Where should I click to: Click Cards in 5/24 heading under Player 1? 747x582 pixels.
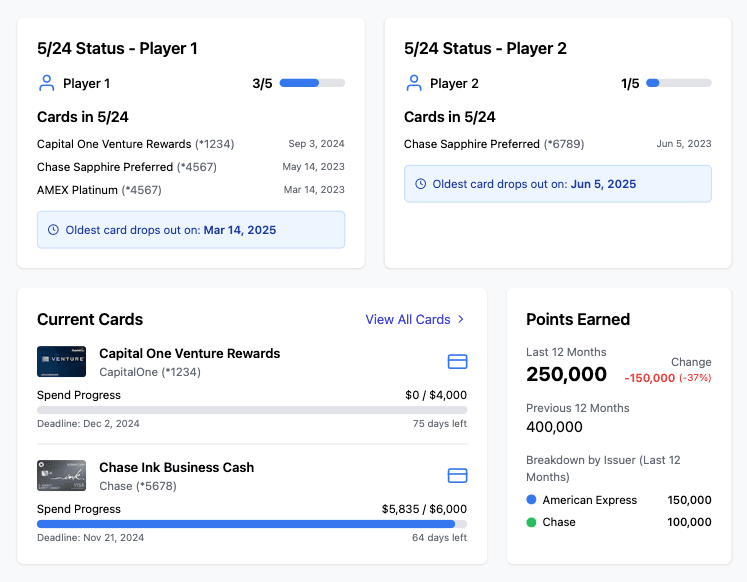pyautogui.click(x=83, y=117)
